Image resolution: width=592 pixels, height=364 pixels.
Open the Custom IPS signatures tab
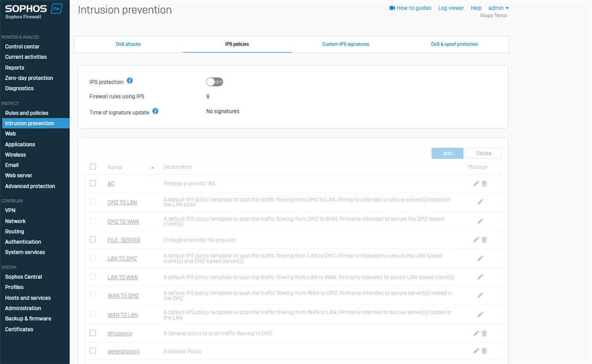(345, 44)
